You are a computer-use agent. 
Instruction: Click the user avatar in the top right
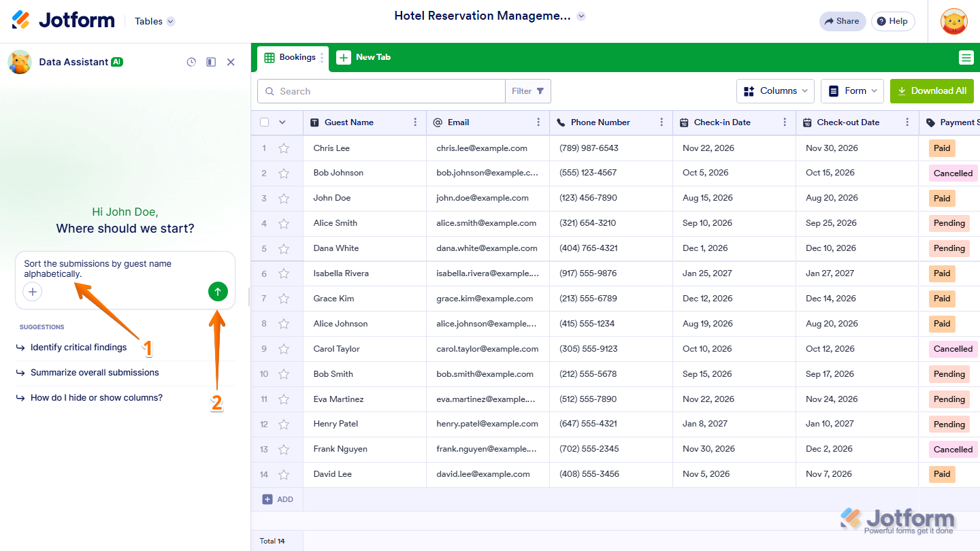pyautogui.click(x=954, y=21)
